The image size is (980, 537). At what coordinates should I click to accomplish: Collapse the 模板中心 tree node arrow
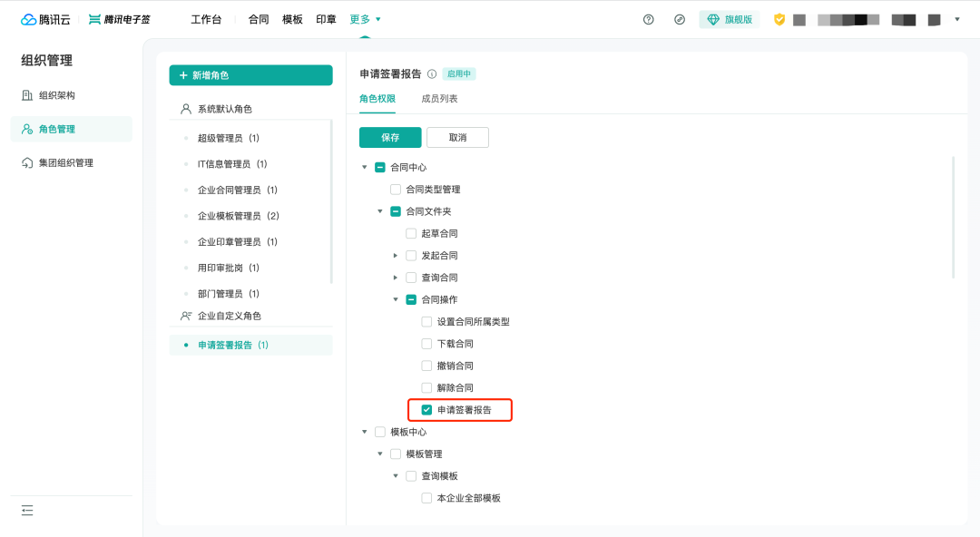(365, 432)
